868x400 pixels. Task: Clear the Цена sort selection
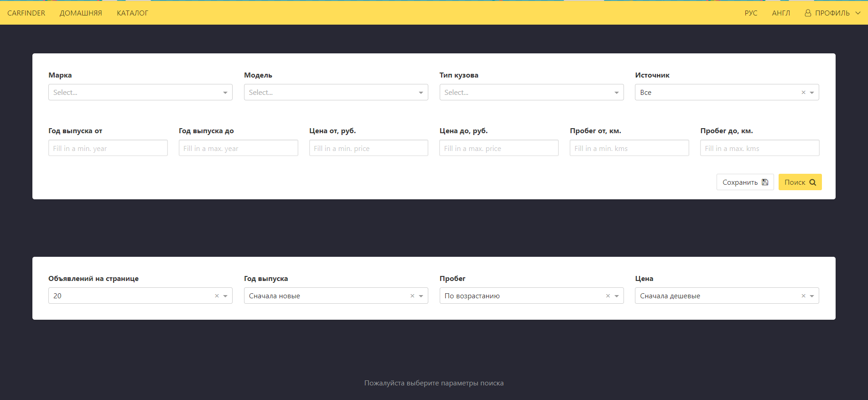[x=803, y=296]
